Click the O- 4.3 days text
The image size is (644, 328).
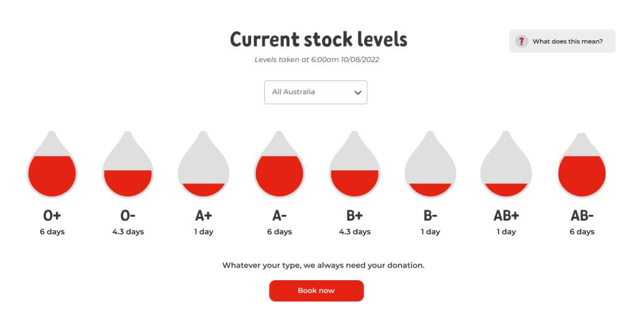pos(128,232)
